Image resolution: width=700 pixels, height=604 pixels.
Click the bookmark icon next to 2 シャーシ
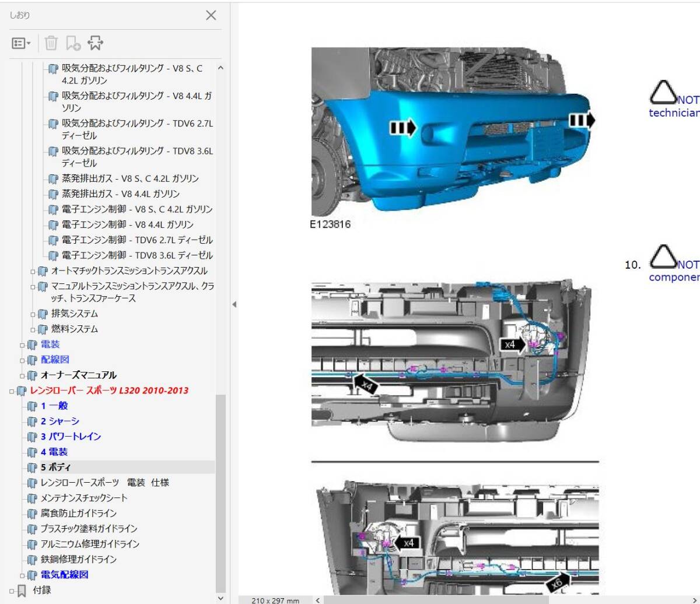coord(33,422)
